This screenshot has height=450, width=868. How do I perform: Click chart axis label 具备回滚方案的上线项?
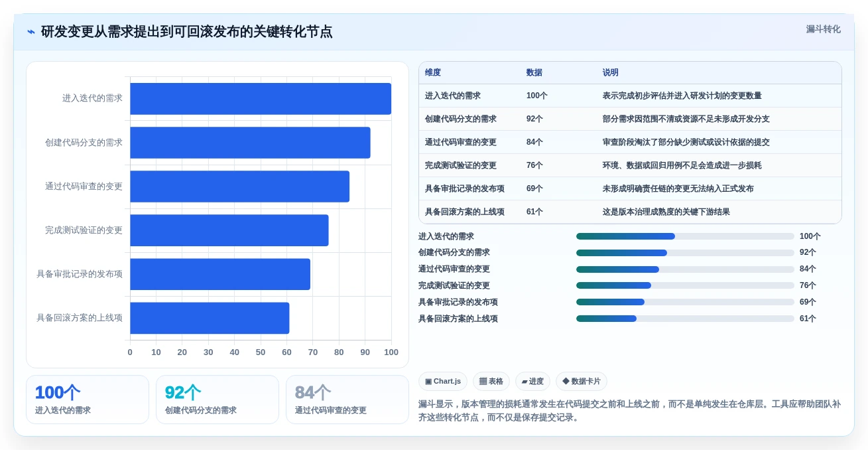80,318
